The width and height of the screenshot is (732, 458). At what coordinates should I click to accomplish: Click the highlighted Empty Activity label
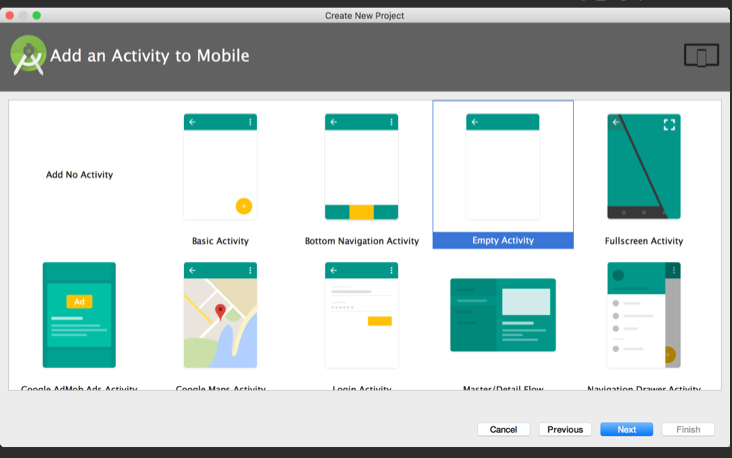coord(503,240)
